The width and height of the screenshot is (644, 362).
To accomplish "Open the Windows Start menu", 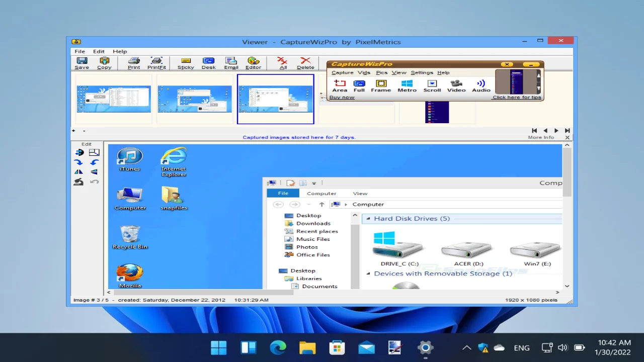I will 219,347.
